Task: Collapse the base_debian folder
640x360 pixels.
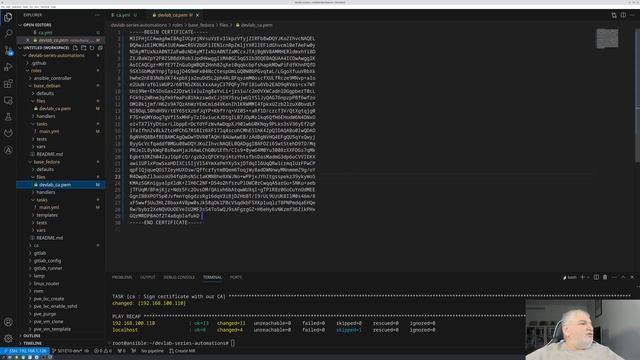Action: click(60, 86)
